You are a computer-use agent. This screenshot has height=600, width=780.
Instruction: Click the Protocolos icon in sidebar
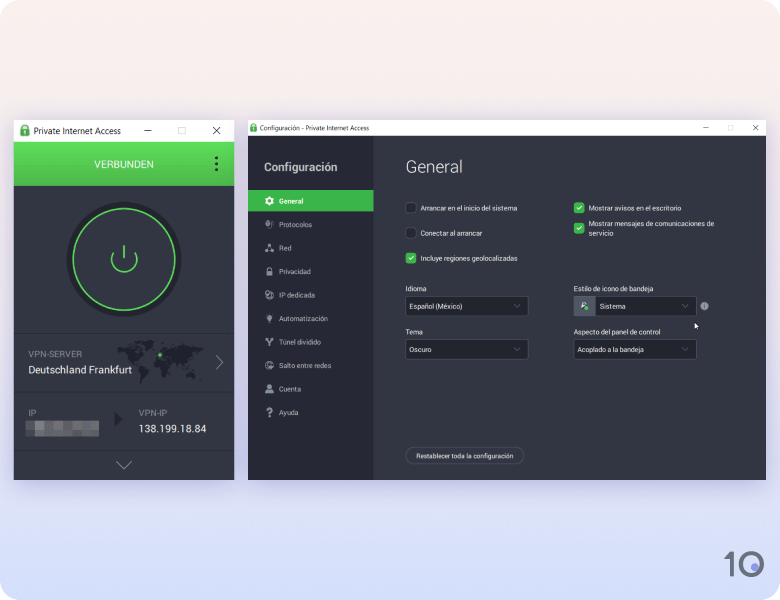tap(269, 224)
